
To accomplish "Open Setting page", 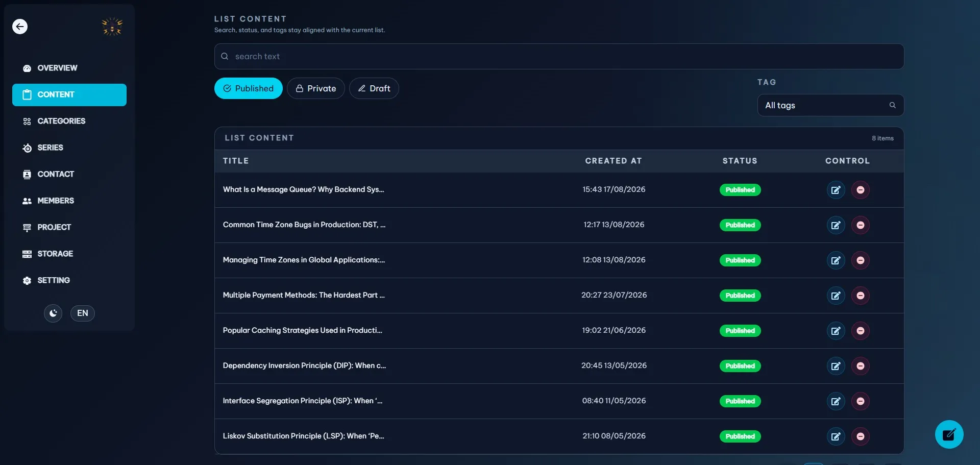I will click(x=69, y=281).
